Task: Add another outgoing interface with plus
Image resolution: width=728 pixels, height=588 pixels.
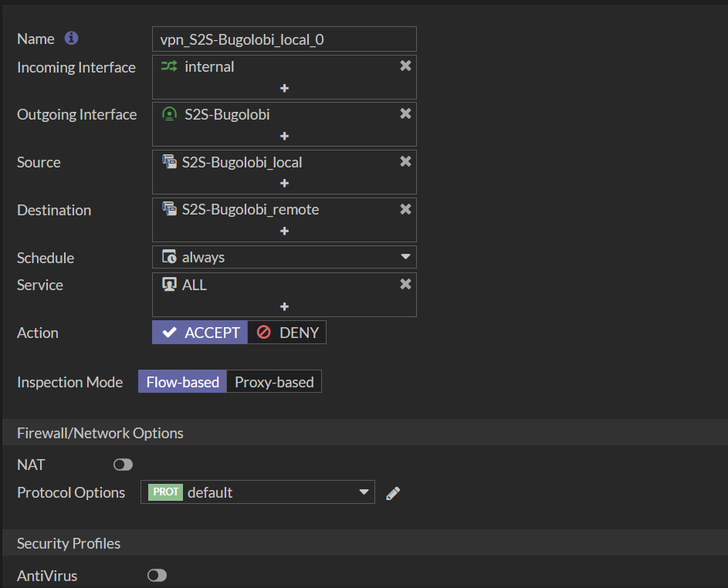Action: 284,137
